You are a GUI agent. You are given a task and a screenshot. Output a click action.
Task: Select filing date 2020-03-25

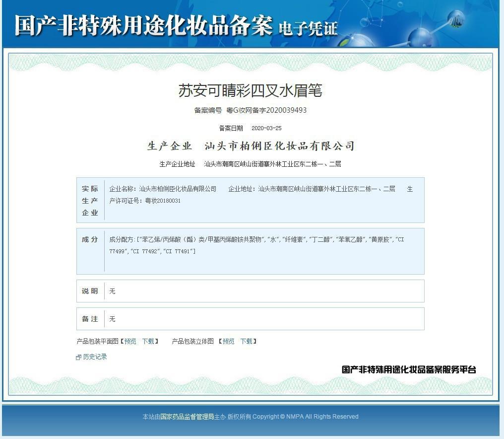(266, 128)
